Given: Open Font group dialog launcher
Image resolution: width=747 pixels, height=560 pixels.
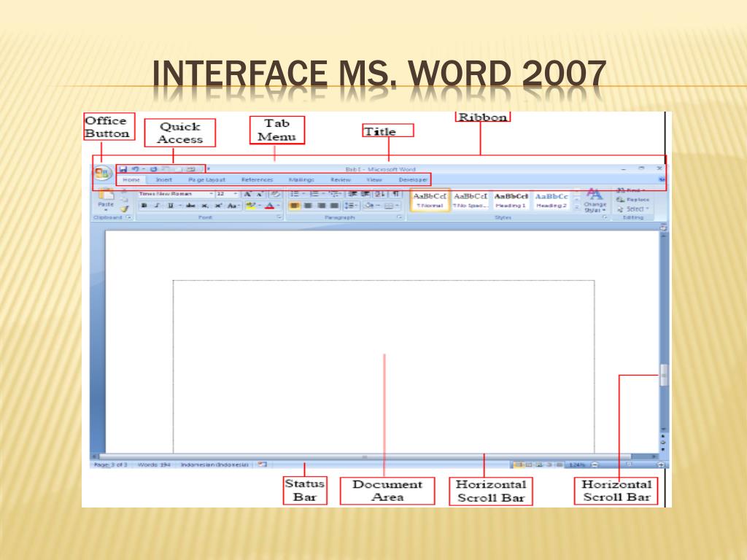Looking at the screenshot, I should click(279, 217).
